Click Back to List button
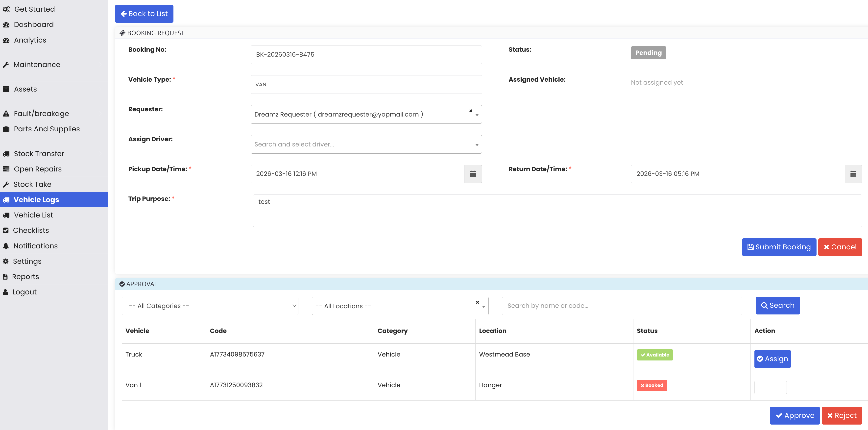This screenshot has height=430, width=868. (x=144, y=14)
